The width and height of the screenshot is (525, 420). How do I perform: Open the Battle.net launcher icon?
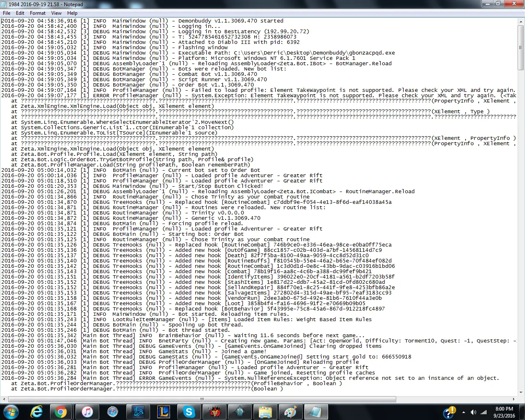point(138,412)
